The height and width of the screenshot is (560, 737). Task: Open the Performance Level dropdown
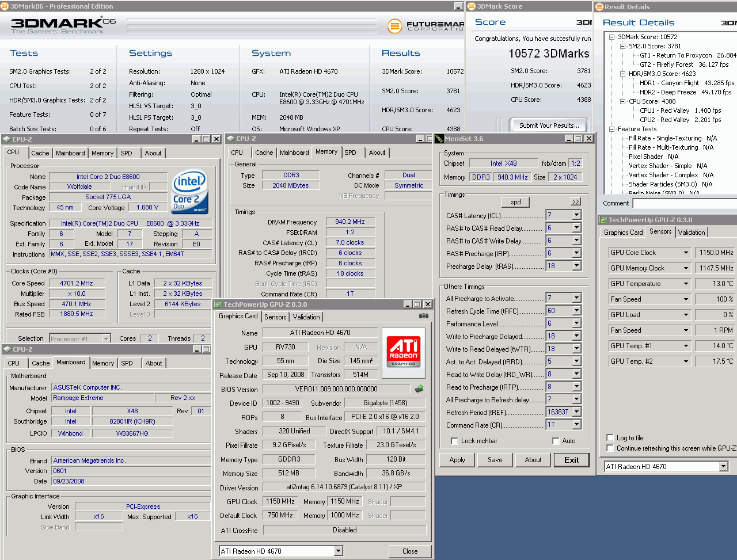tap(576, 323)
